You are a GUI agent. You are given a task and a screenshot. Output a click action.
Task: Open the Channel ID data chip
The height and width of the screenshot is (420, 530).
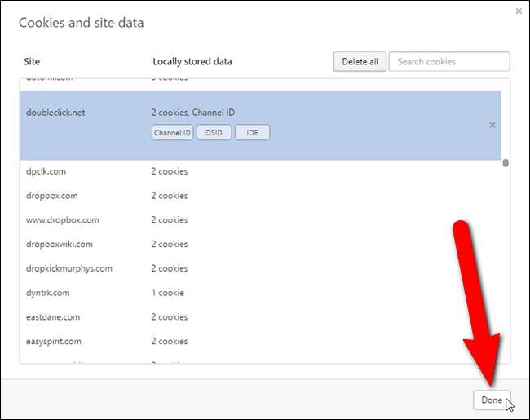pos(172,133)
